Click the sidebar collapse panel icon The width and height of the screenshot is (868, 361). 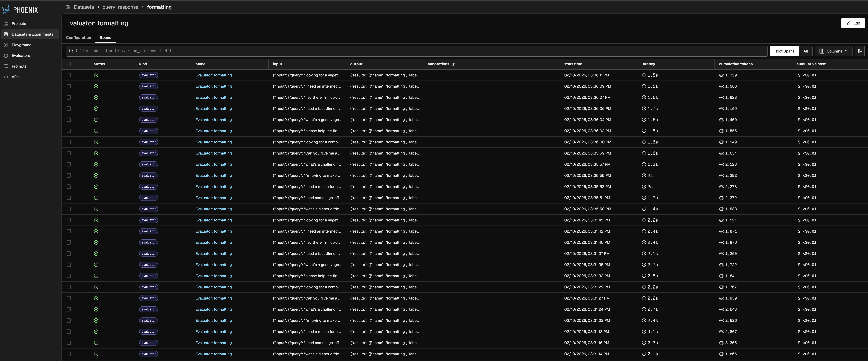click(68, 7)
